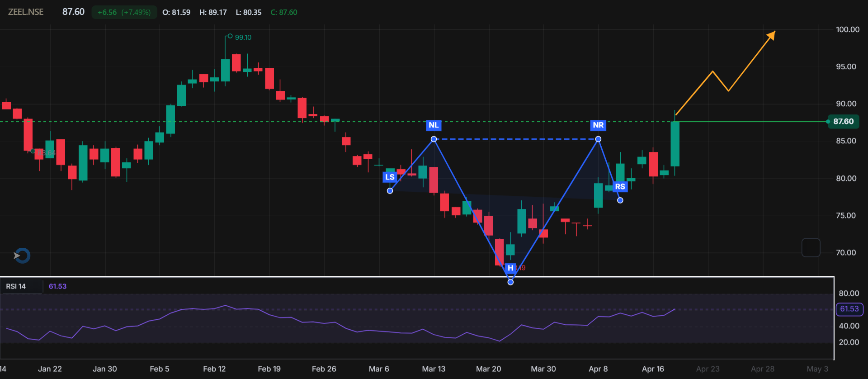Click the LS left shoulder marker
This screenshot has height=379, width=868.
click(390, 177)
